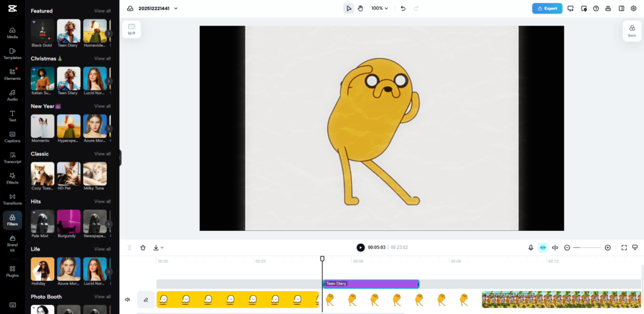Viewport: 644px width, 314px height.
Task: Click the undo arrow
Action: [403, 8]
